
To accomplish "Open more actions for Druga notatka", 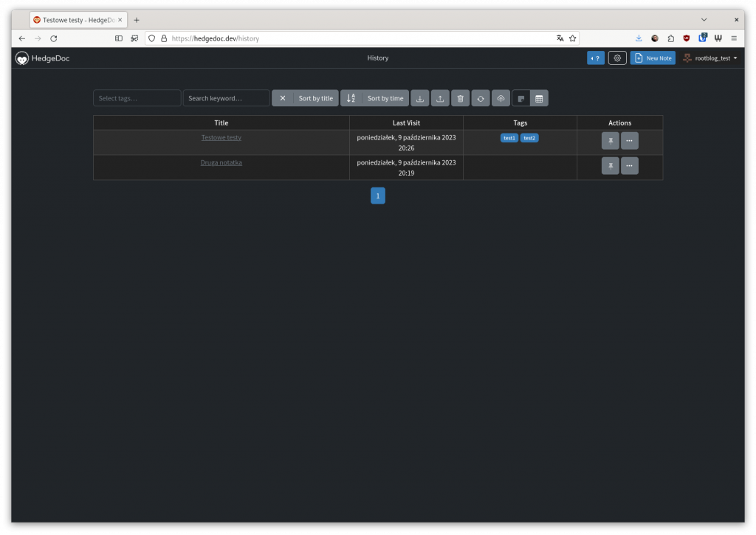I will click(629, 166).
